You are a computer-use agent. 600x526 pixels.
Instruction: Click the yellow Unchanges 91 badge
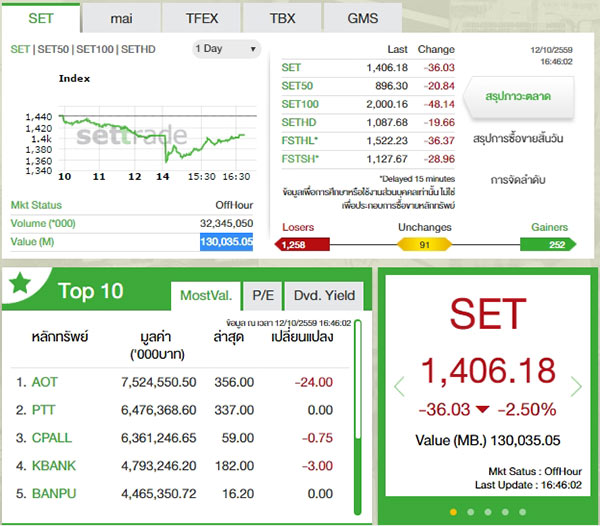(x=424, y=244)
